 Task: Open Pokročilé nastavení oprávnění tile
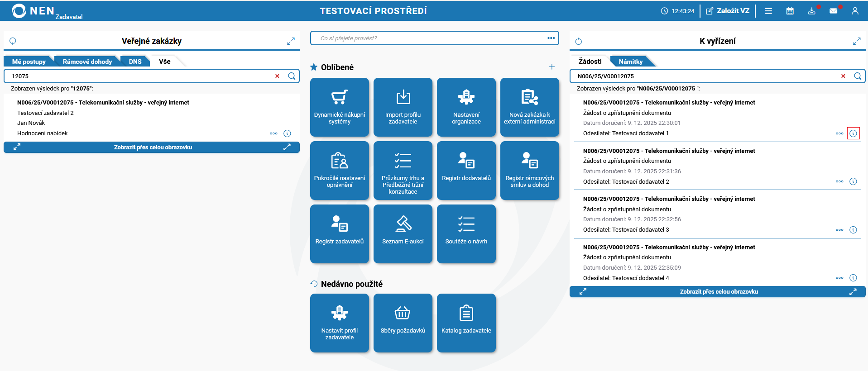click(x=340, y=171)
